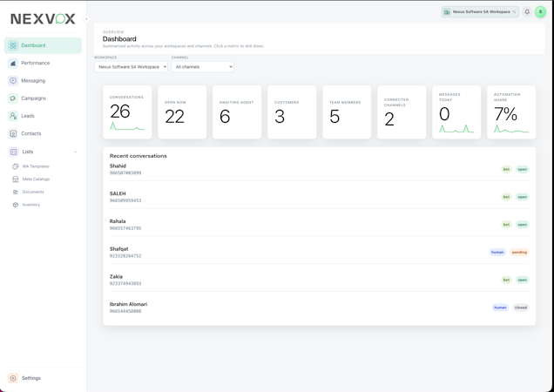Click the human badge on Shafqat row

pos(497,252)
